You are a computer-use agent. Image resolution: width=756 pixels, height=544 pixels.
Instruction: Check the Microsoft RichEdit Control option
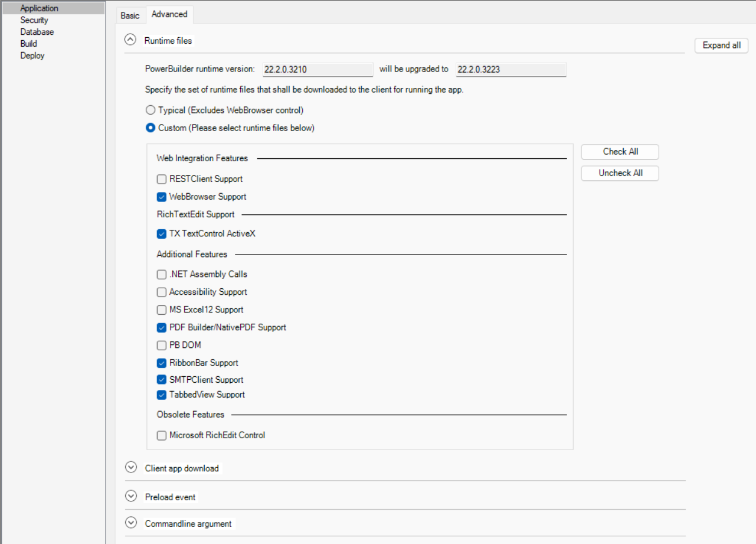coord(162,435)
